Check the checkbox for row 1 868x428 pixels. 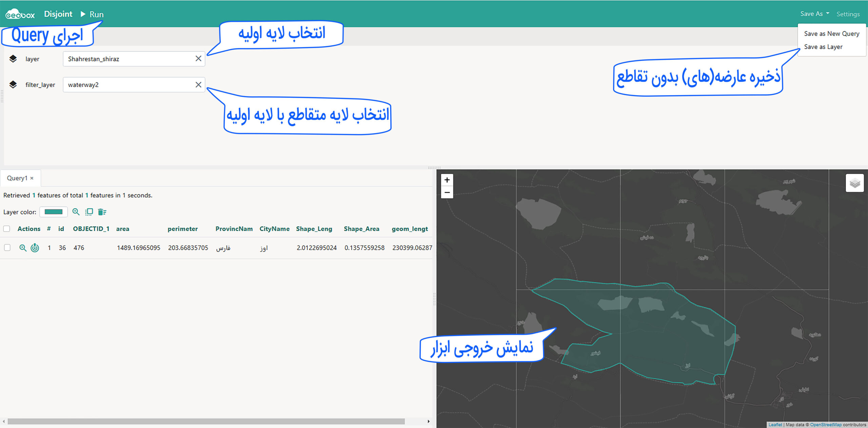click(x=7, y=248)
